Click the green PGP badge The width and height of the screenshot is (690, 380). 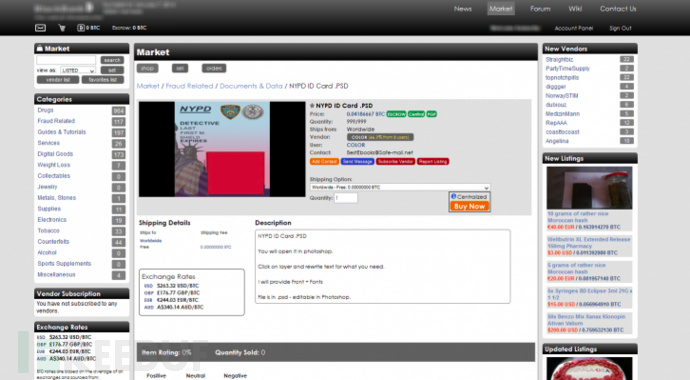tap(431, 114)
